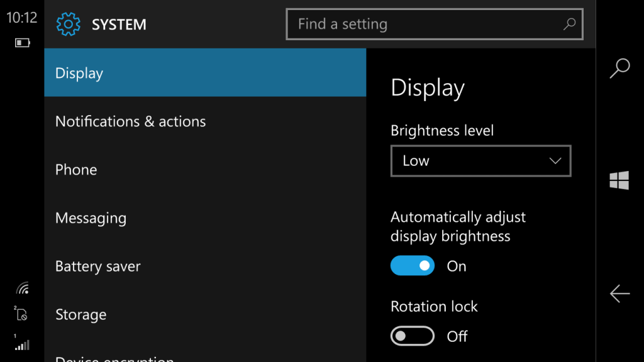Go to Messaging settings
This screenshot has height=362, width=644.
click(205, 217)
